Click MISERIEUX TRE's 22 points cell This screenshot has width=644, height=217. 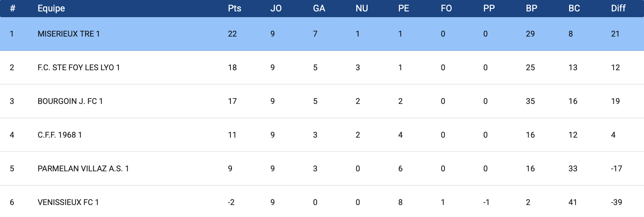pos(232,34)
